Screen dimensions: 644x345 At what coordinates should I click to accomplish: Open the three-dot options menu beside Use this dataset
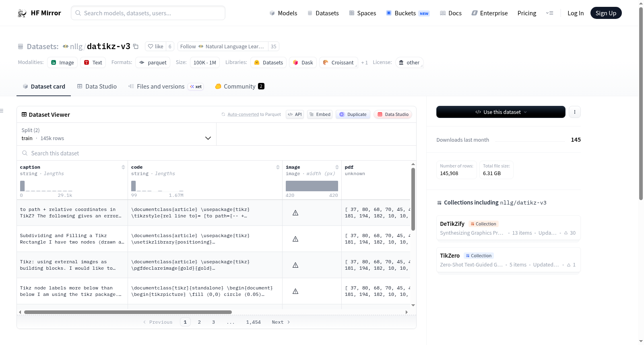tap(575, 112)
